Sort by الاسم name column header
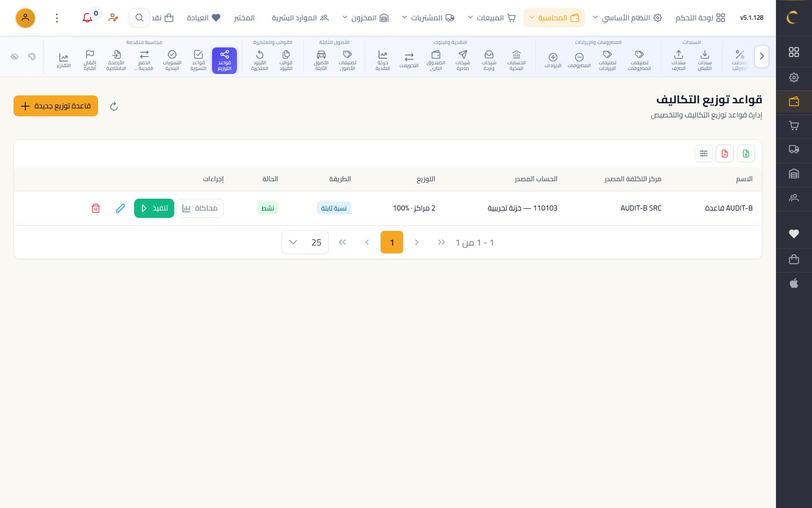 pyautogui.click(x=744, y=179)
